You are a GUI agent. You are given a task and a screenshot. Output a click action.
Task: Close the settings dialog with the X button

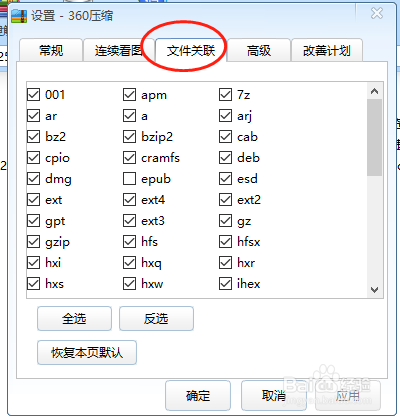tap(377, 13)
